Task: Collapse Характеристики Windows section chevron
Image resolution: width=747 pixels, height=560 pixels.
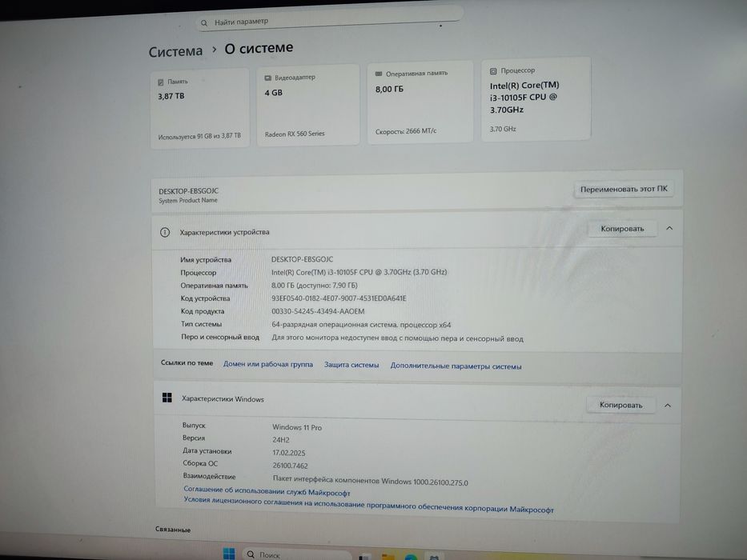Action: [x=668, y=406]
